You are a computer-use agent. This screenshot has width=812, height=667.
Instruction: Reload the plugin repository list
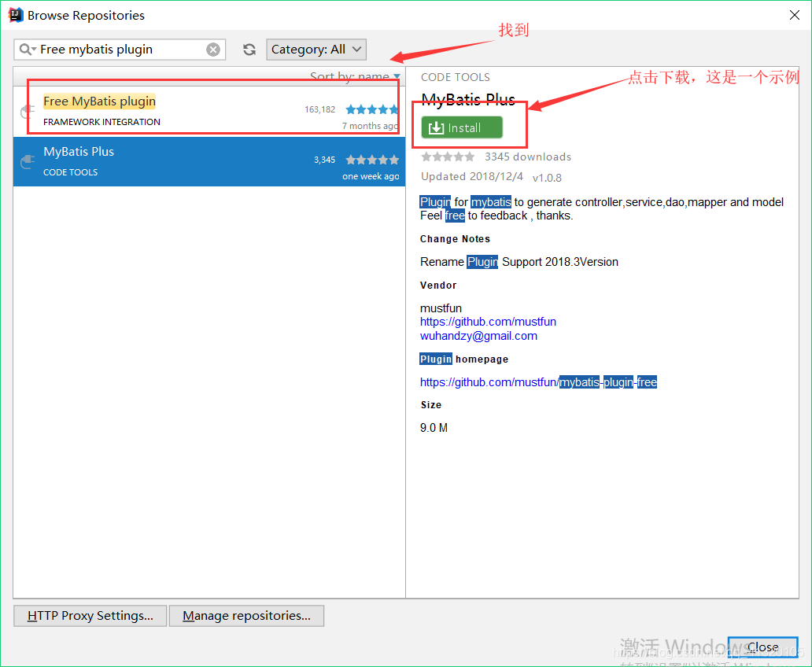point(249,50)
